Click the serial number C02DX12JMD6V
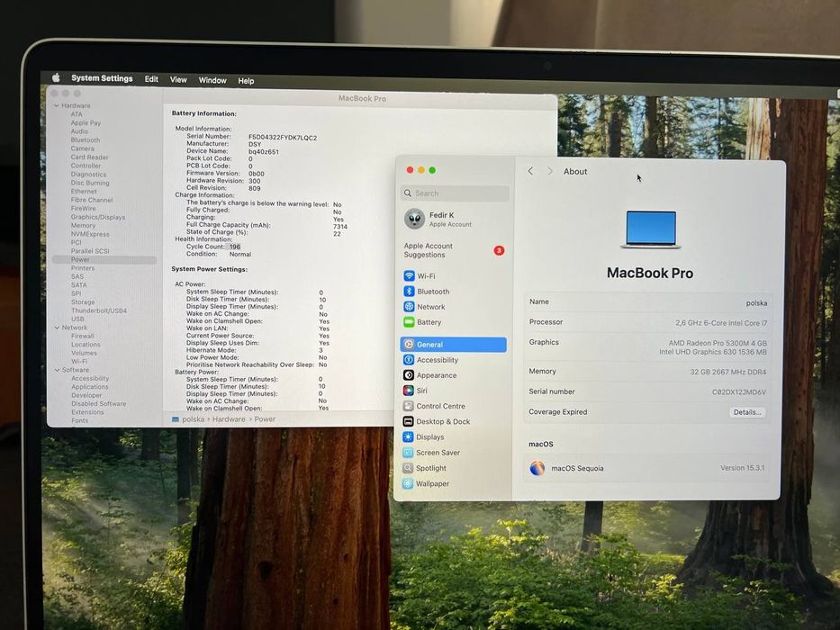This screenshot has width=840, height=630. pyautogui.click(x=739, y=392)
